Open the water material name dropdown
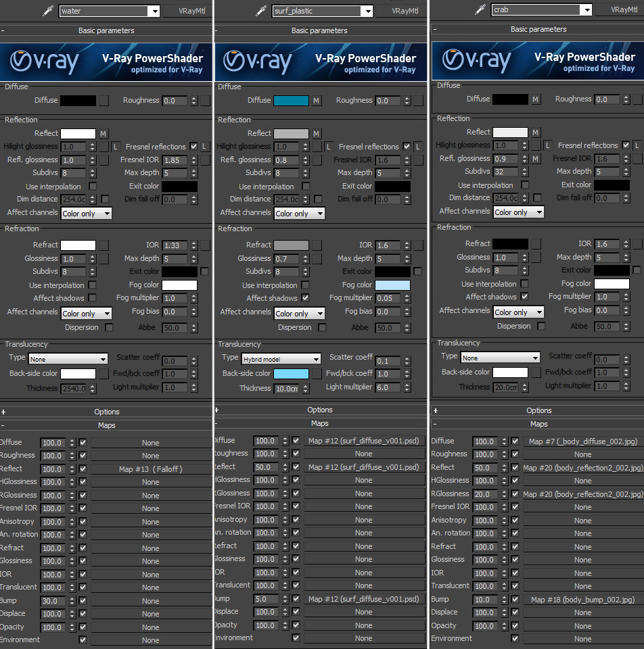The image size is (644, 649). pyautogui.click(x=155, y=11)
